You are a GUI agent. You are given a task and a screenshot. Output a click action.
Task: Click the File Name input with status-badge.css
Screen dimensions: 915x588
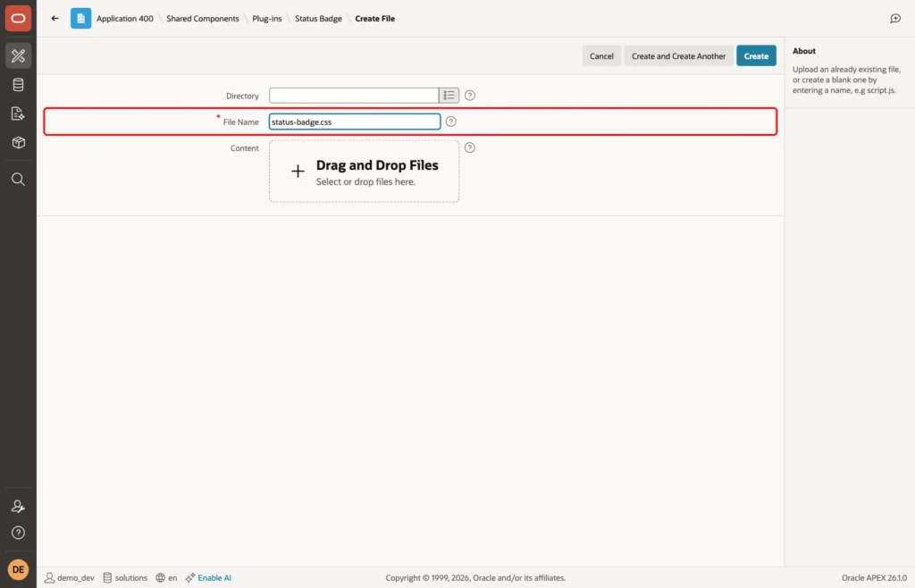[355, 122]
